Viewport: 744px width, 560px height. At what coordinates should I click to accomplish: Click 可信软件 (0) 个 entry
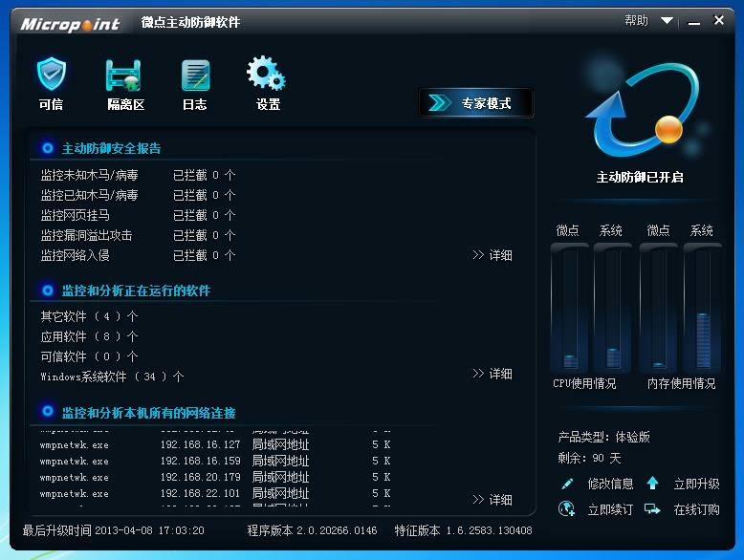click(89, 356)
